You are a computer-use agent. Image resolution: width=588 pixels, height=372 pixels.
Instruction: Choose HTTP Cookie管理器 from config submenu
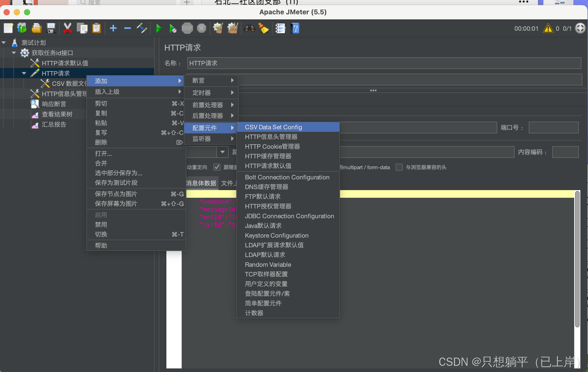[272, 146]
